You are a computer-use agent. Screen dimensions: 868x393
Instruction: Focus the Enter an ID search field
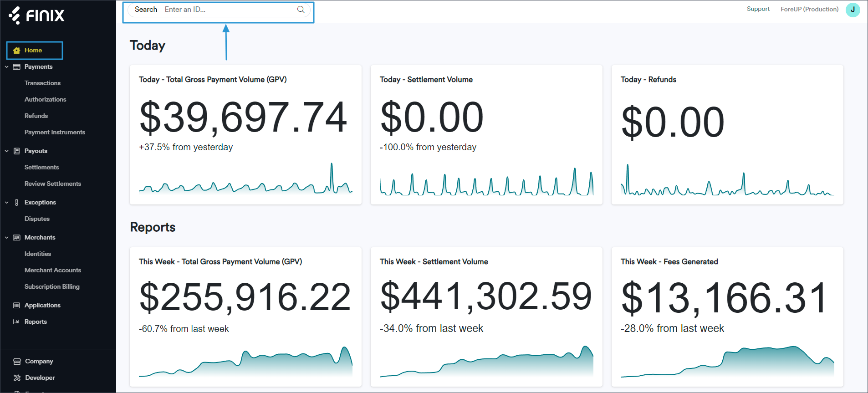[228, 10]
